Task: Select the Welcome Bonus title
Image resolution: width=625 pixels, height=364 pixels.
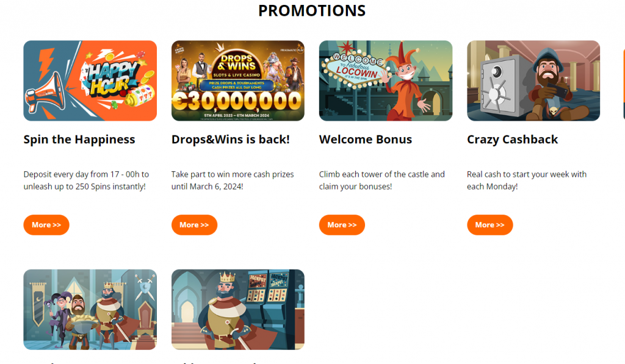Action: click(x=366, y=140)
